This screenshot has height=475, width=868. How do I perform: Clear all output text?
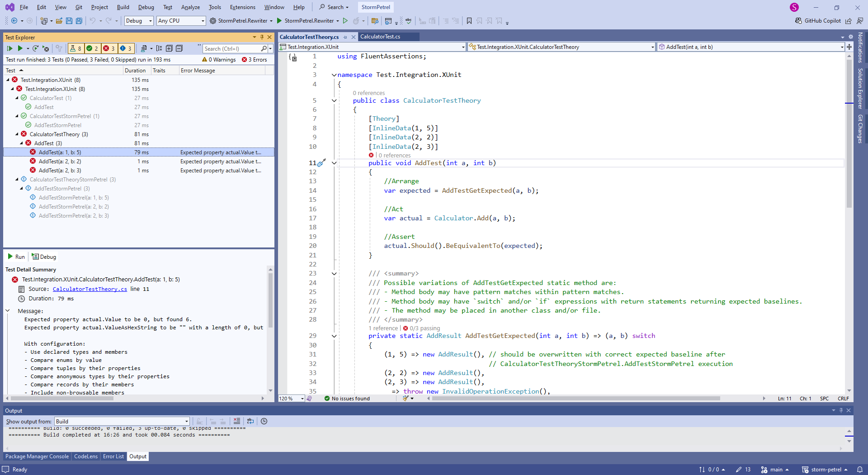[237, 421]
